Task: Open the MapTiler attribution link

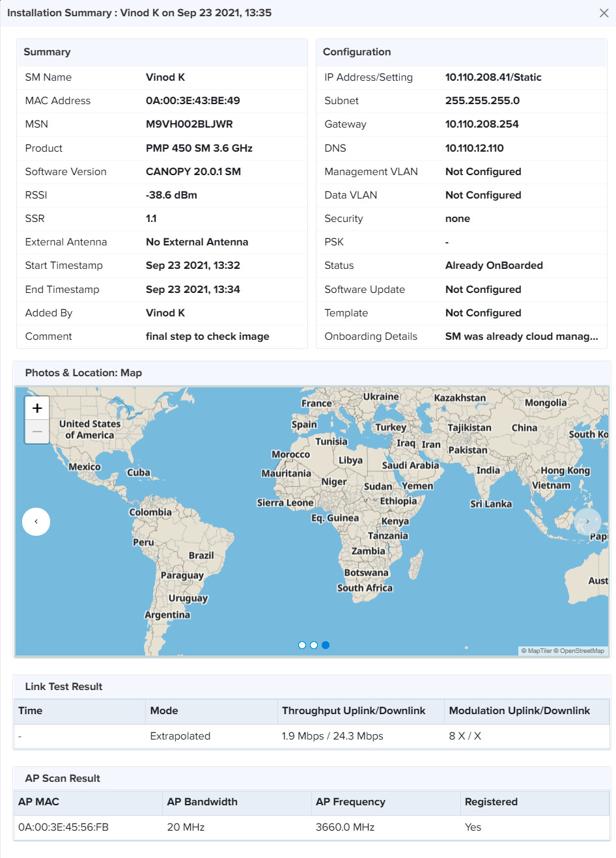Action: click(x=539, y=651)
